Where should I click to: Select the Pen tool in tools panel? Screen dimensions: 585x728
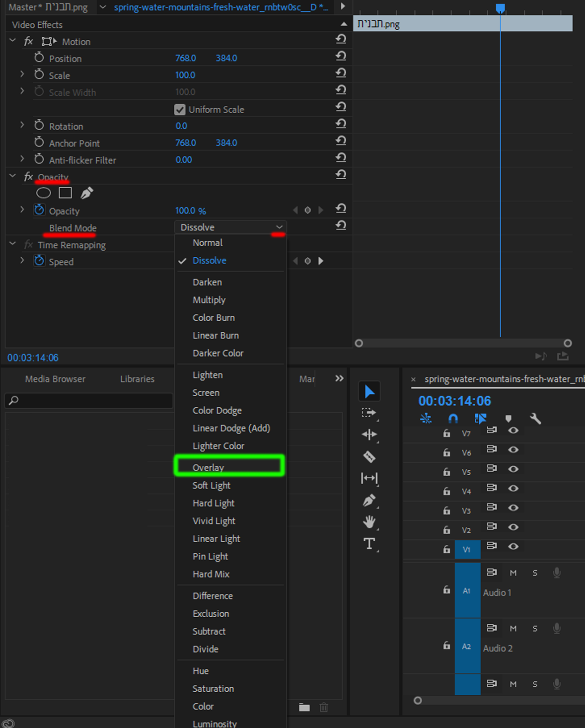click(369, 500)
